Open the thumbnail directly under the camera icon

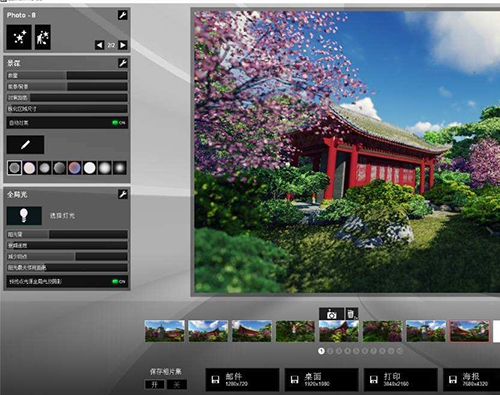[x=339, y=331]
